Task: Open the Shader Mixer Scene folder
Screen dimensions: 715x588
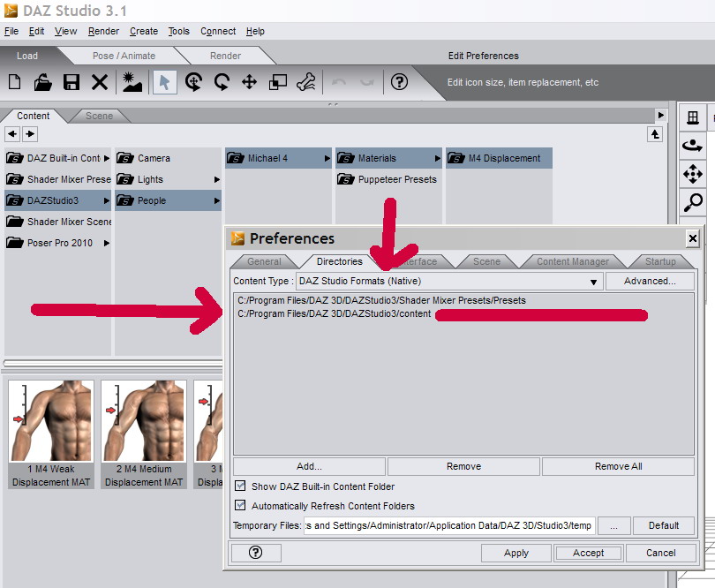Action: [58, 222]
